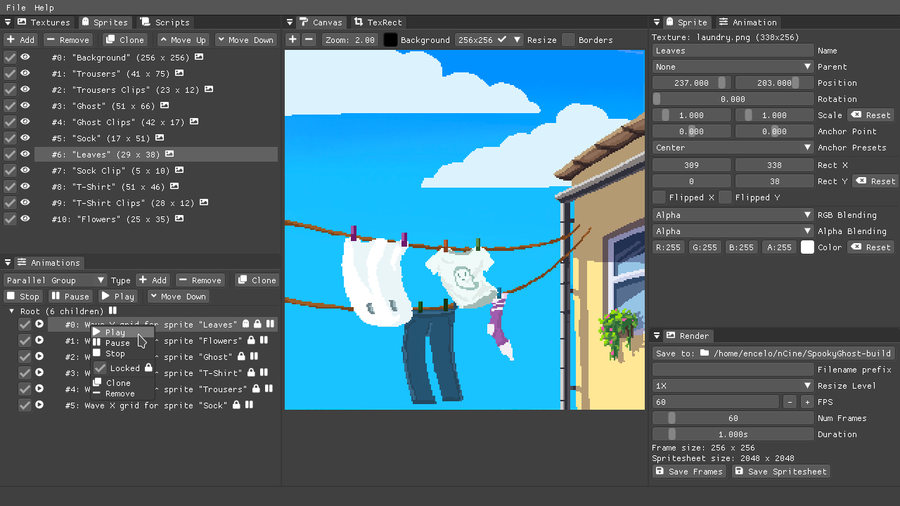Collapse the Render panel triangle

(x=657, y=336)
